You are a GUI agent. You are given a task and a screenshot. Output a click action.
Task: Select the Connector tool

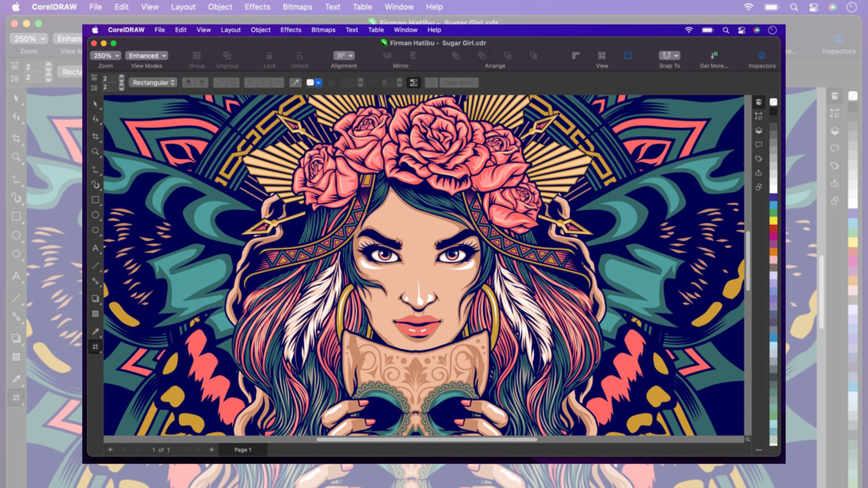point(95,281)
